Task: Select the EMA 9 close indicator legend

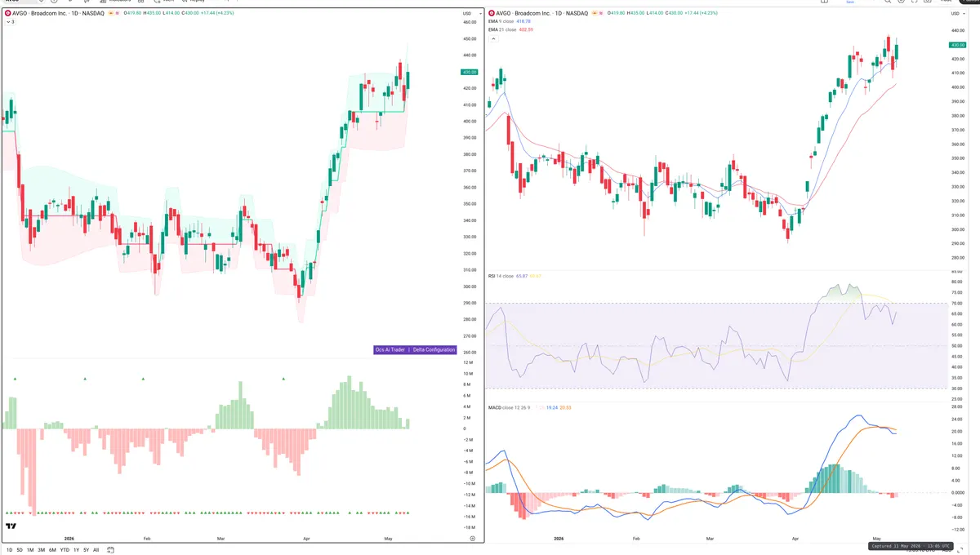Action: pos(501,22)
